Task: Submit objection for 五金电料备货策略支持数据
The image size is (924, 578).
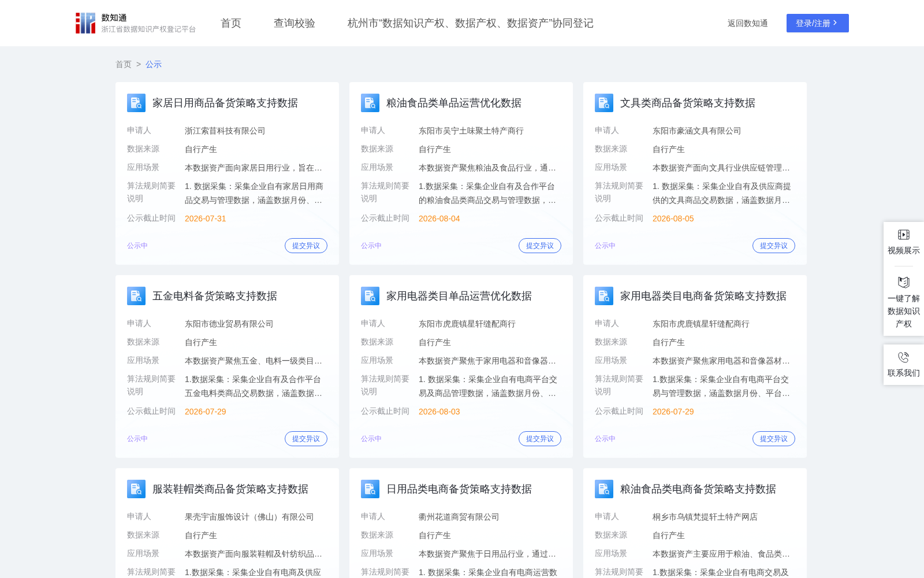Action: [306, 439]
